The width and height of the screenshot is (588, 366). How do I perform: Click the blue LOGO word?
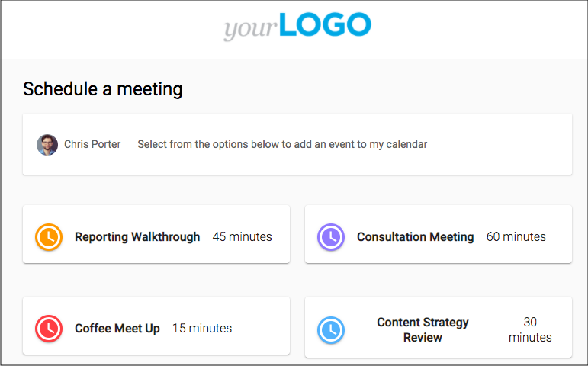click(325, 24)
